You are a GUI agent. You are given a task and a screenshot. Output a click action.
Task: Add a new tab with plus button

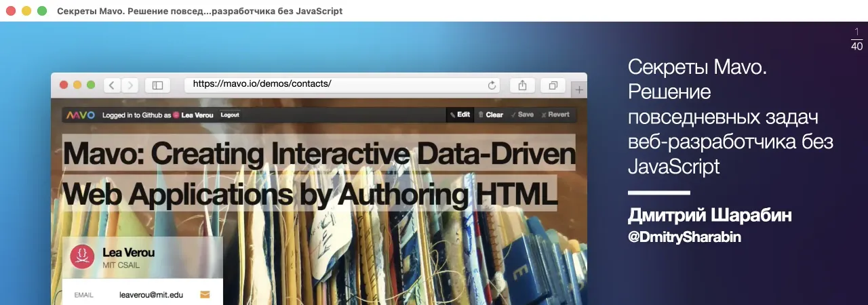[580, 89]
